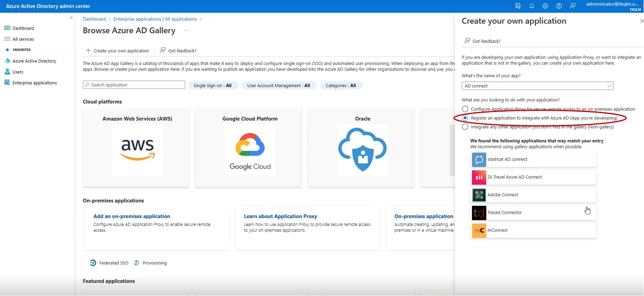
Task: Select Register an application to integrate radio option
Action: [465, 118]
